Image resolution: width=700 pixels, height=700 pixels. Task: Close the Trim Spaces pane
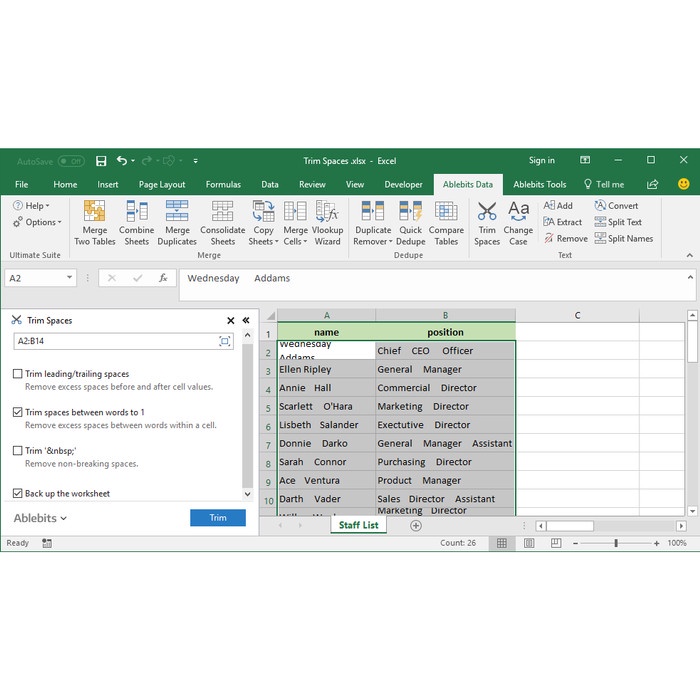pos(230,321)
